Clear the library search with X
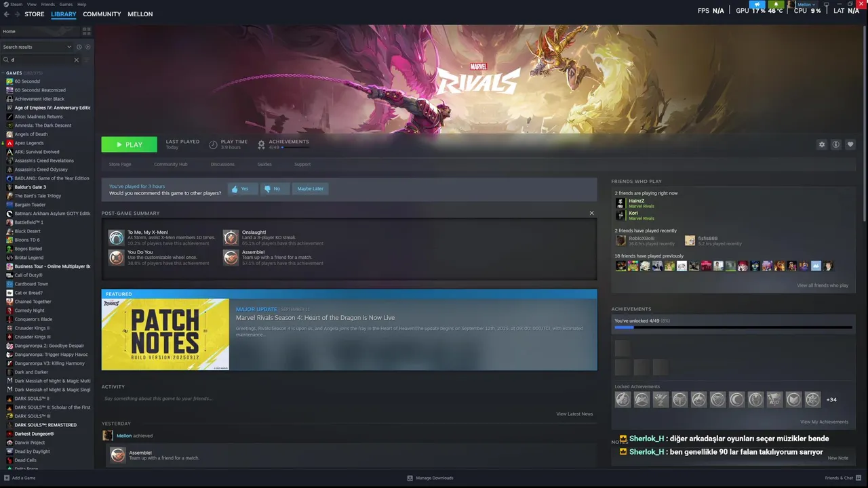 (x=76, y=60)
